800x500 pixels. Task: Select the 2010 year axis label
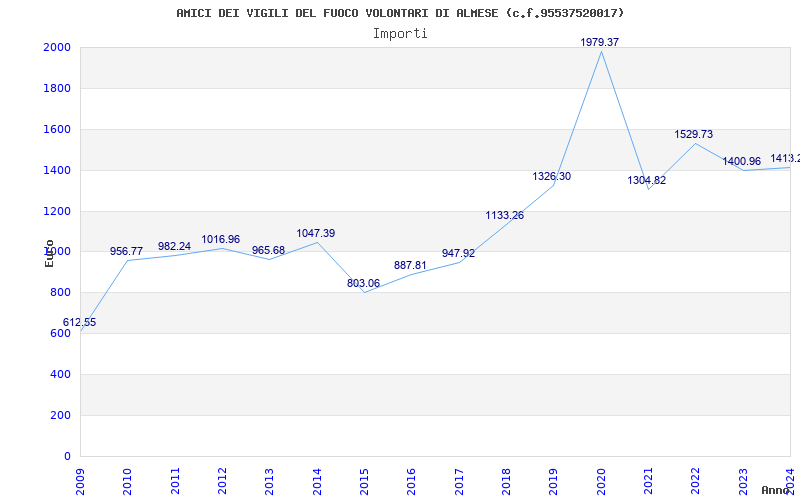[x=128, y=482]
